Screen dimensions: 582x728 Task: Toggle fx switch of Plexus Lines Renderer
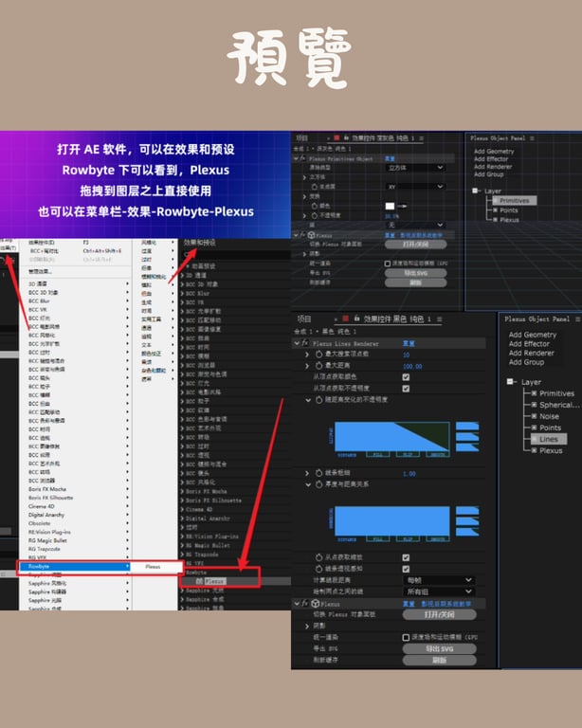tap(305, 343)
